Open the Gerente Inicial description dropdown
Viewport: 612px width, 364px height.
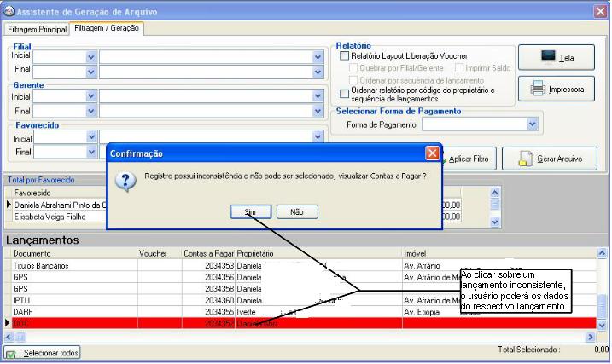point(318,95)
